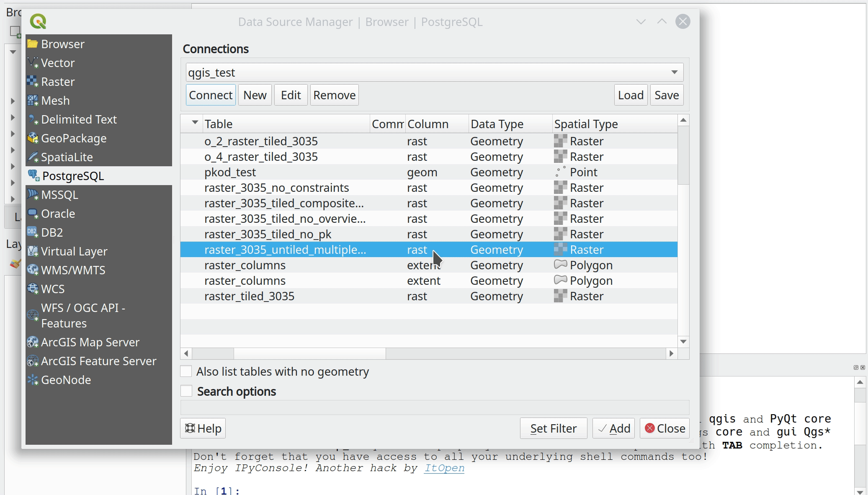Open the Oracle source tab
Screen dimensions: 868x495
pos(58,214)
